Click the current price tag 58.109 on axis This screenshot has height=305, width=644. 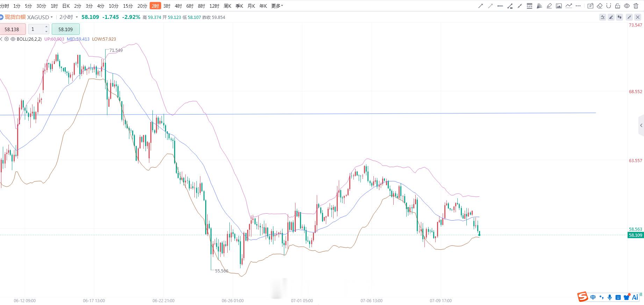coord(636,235)
